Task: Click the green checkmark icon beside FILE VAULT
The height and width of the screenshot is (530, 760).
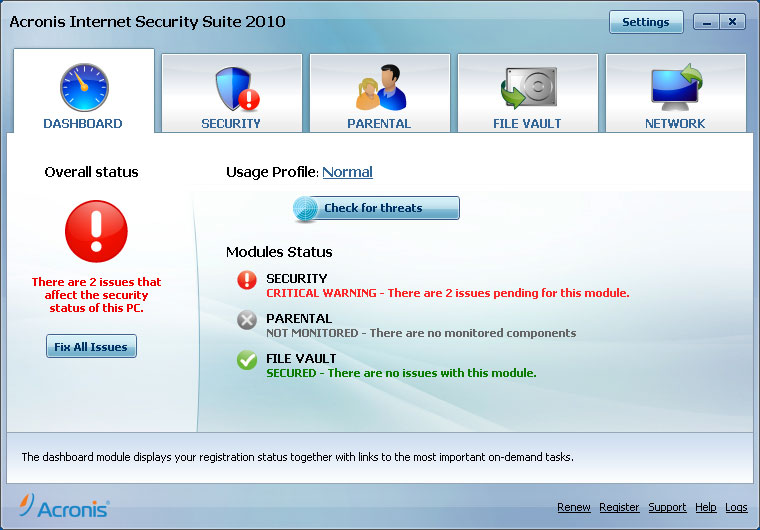Action: (247, 360)
